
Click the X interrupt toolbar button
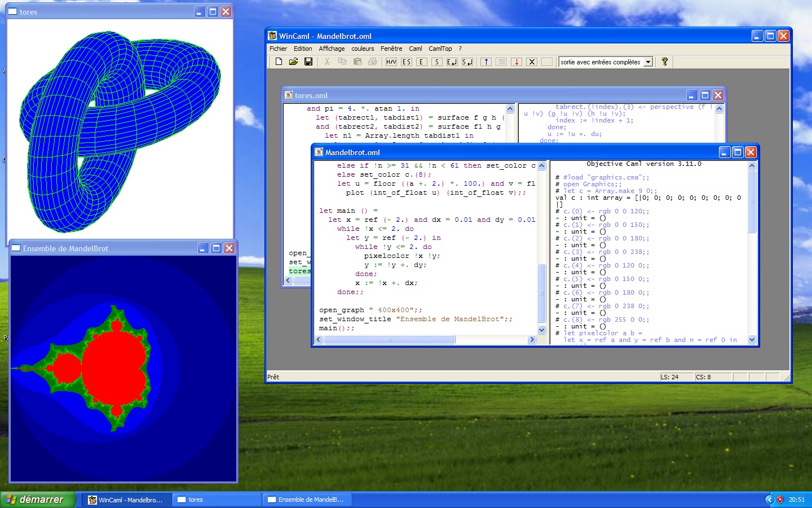(532, 62)
